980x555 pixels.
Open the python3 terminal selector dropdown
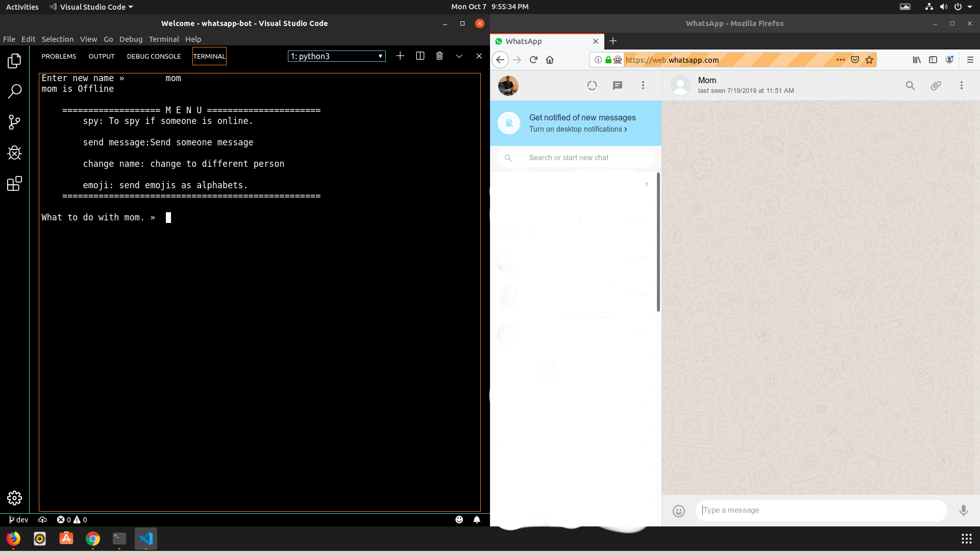(337, 56)
